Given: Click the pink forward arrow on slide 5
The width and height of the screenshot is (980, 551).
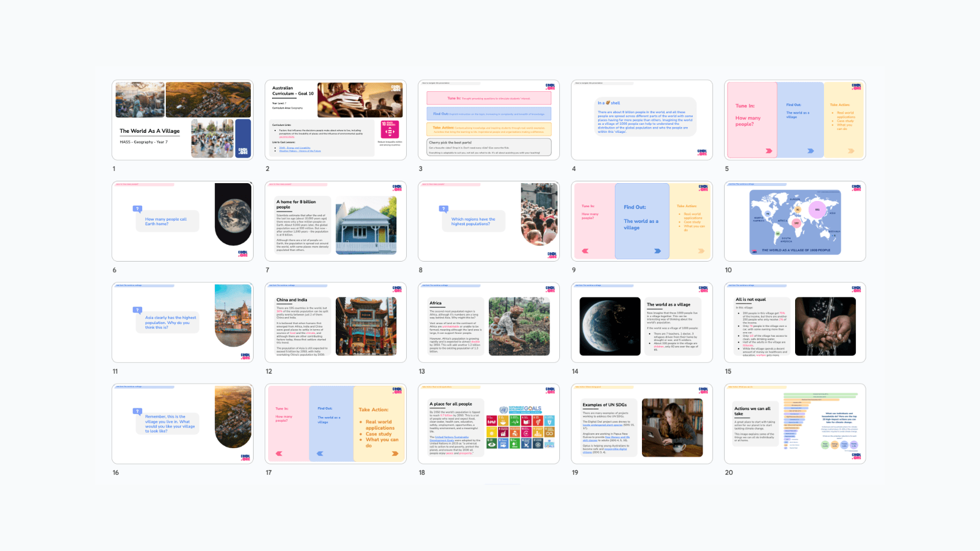Looking at the screenshot, I should click(x=769, y=151).
